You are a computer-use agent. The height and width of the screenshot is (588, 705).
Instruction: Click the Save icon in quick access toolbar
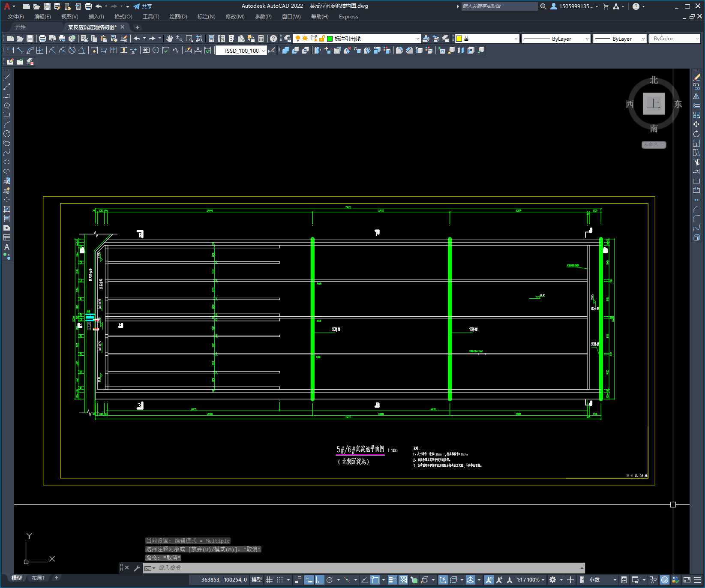47,6
